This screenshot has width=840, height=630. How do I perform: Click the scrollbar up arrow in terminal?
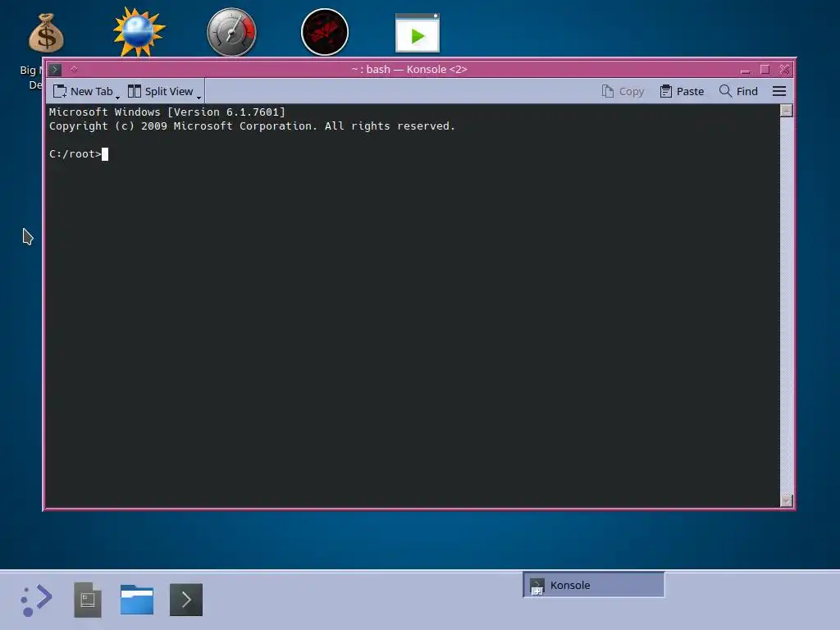[x=786, y=111]
